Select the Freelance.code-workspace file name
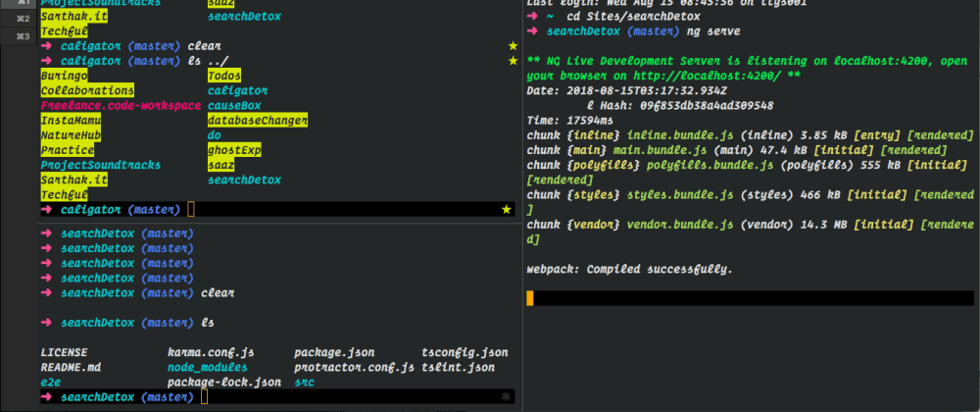The height and width of the screenshot is (412, 980). (121, 106)
